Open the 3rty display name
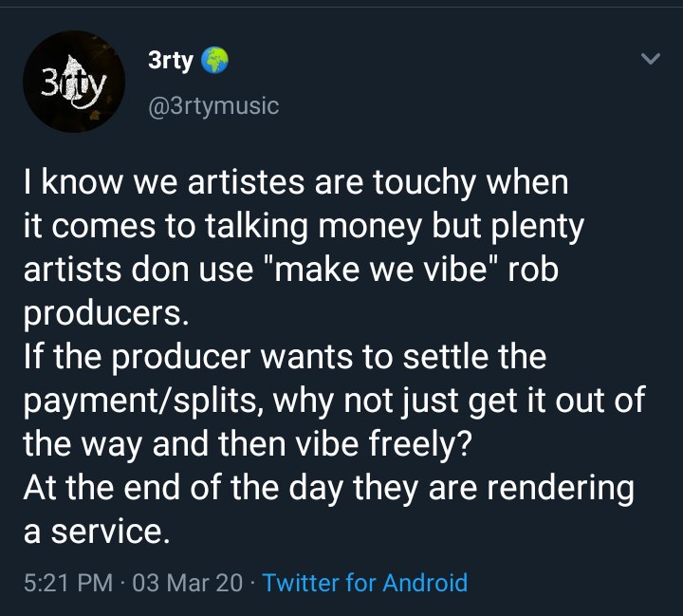The width and height of the screenshot is (683, 616). (x=171, y=60)
